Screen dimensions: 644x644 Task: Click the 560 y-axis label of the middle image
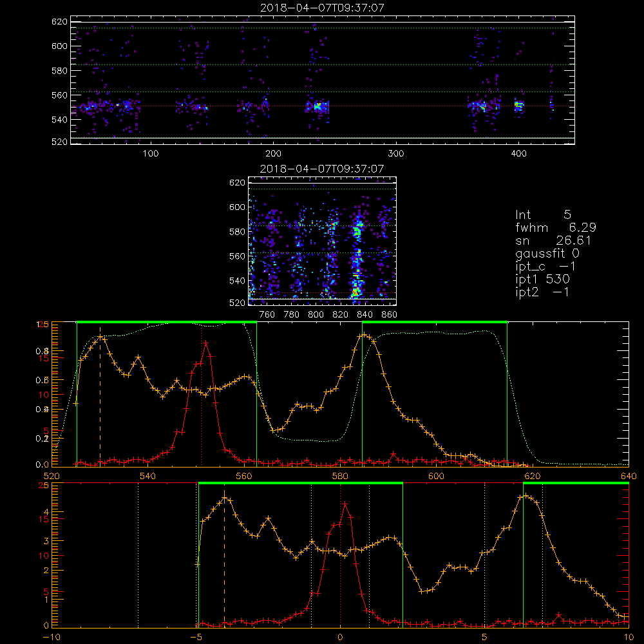[237, 256]
